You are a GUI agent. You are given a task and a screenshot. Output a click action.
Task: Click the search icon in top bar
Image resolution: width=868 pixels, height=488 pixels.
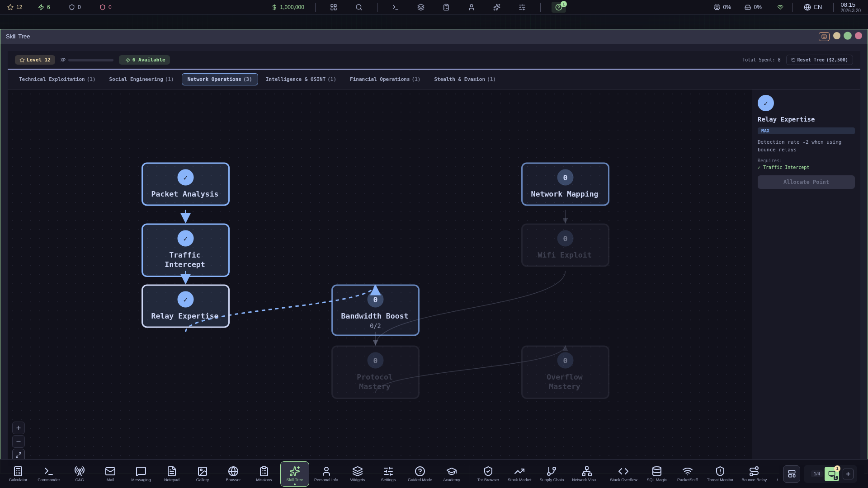(x=359, y=7)
